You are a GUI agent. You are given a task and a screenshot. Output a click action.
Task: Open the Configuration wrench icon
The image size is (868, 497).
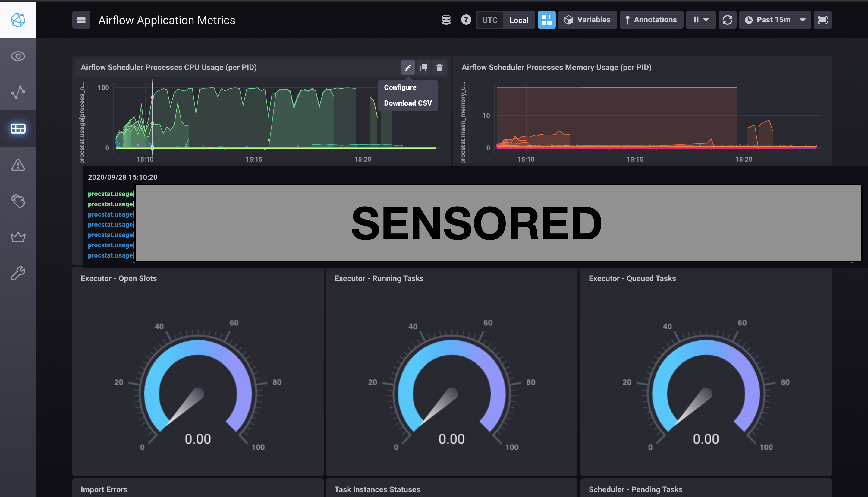coord(18,274)
